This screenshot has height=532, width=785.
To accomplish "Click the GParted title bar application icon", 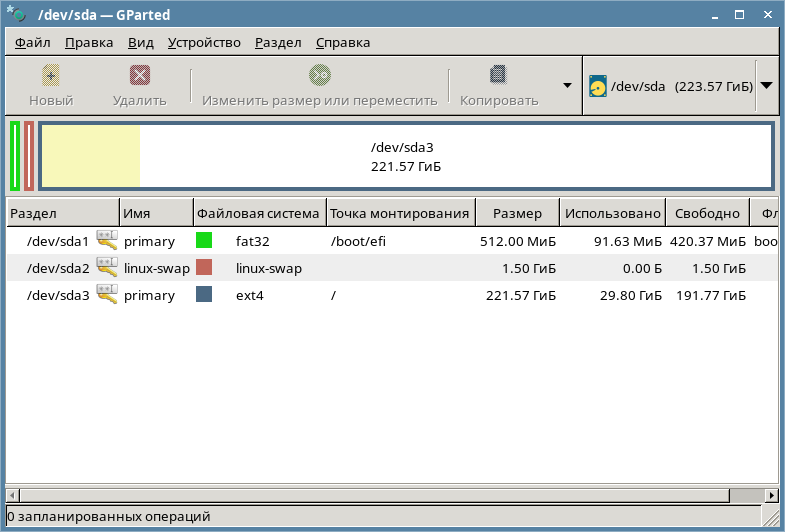I will [17, 14].
